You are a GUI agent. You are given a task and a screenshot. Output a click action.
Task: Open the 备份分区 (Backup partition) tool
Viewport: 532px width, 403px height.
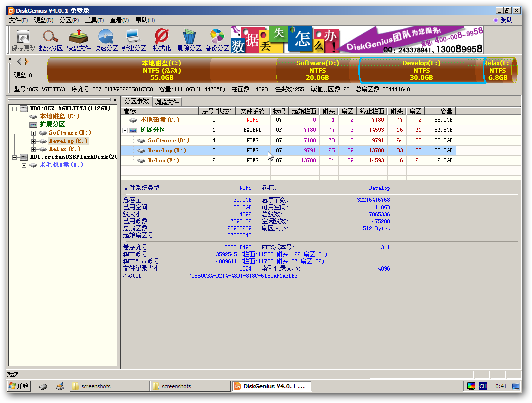[x=217, y=40]
